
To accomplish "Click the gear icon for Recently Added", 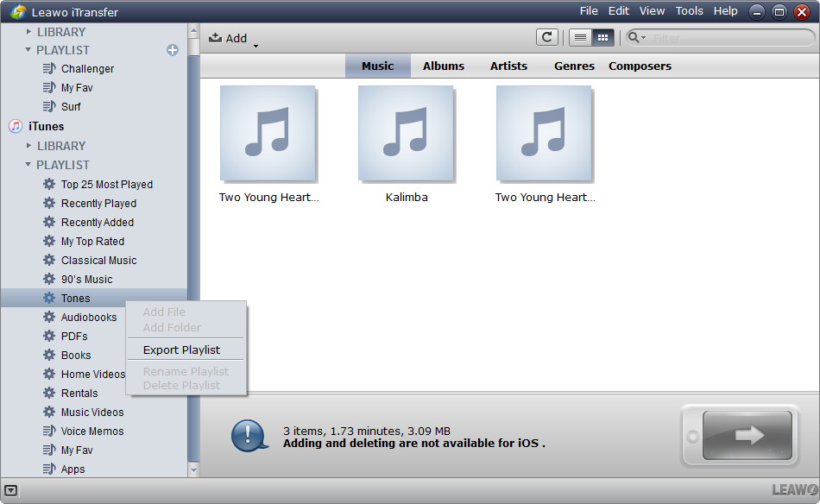I will pos(49,222).
